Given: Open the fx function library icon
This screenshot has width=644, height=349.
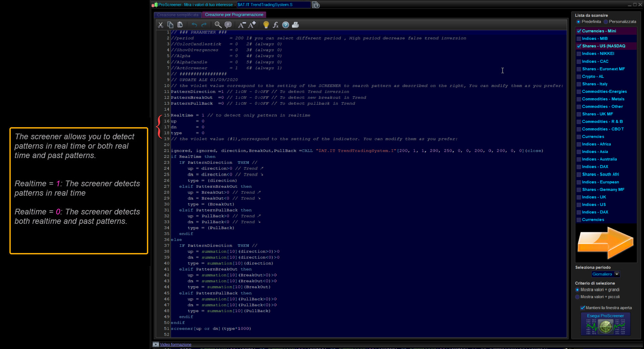Looking at the screenshot, I should (275, 25).
